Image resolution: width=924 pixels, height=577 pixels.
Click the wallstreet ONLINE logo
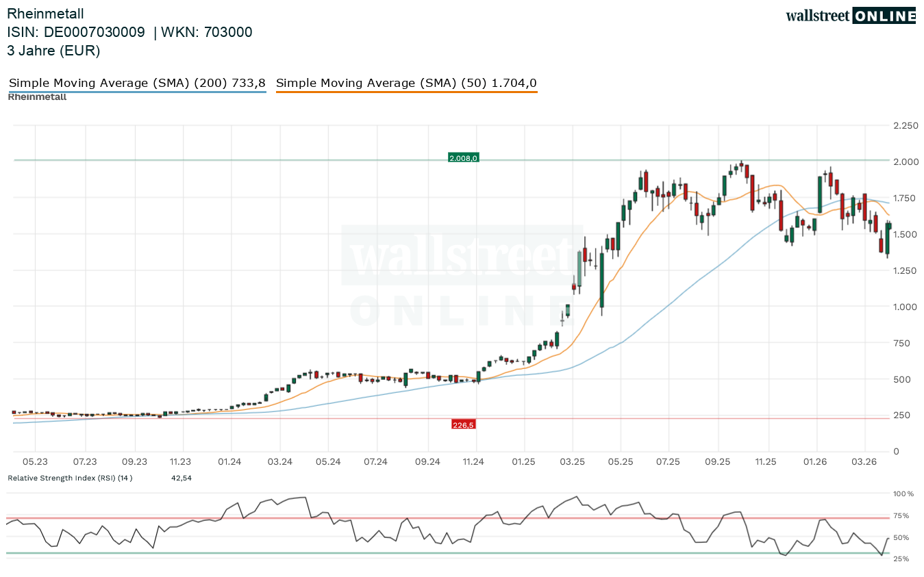[850, 16]
